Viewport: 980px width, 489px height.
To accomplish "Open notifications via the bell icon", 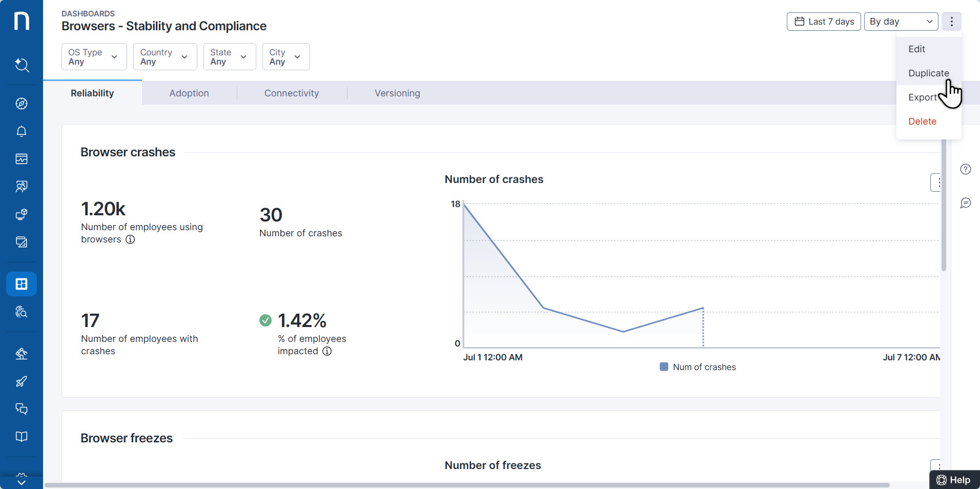I will 22,132.
